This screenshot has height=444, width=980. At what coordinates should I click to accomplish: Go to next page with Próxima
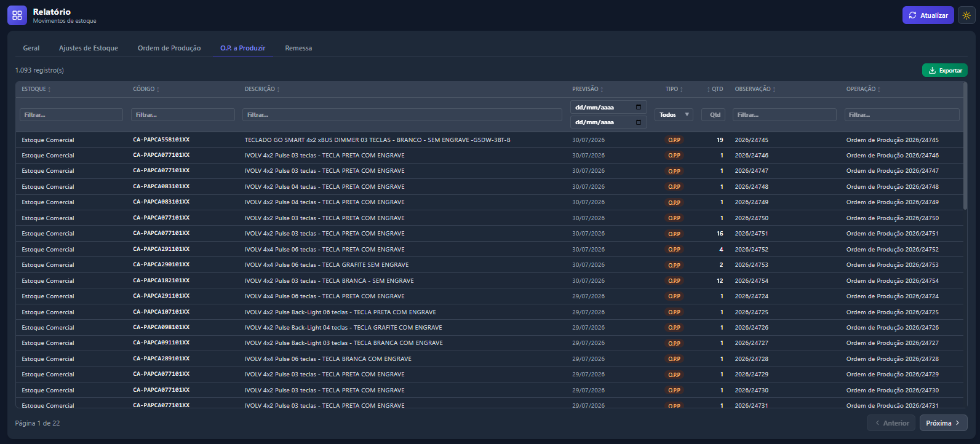click(x=943, y=423)
